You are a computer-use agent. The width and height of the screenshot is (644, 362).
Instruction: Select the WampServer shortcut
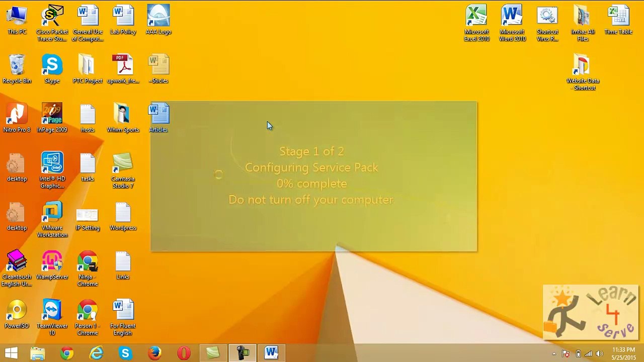pos(52,265)
